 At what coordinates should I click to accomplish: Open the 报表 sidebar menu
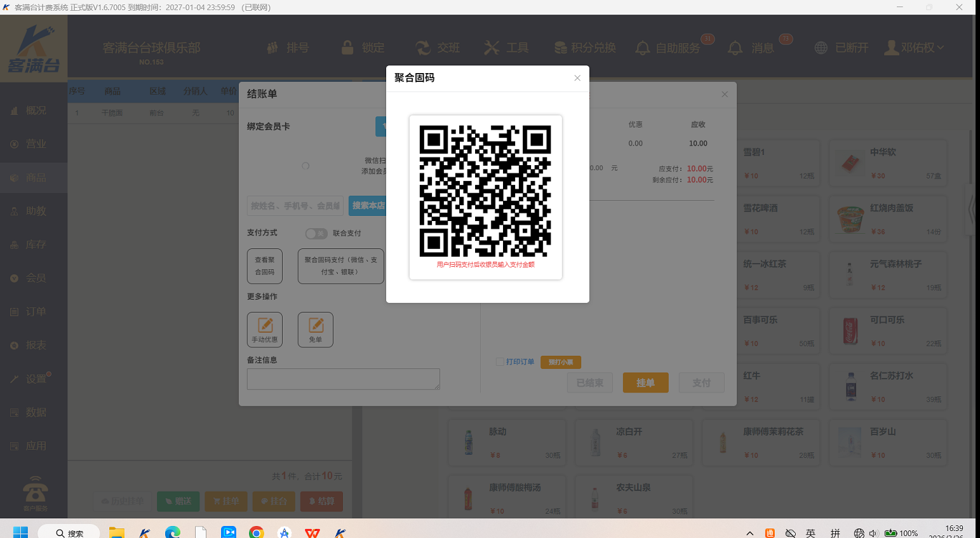[35, 345]
